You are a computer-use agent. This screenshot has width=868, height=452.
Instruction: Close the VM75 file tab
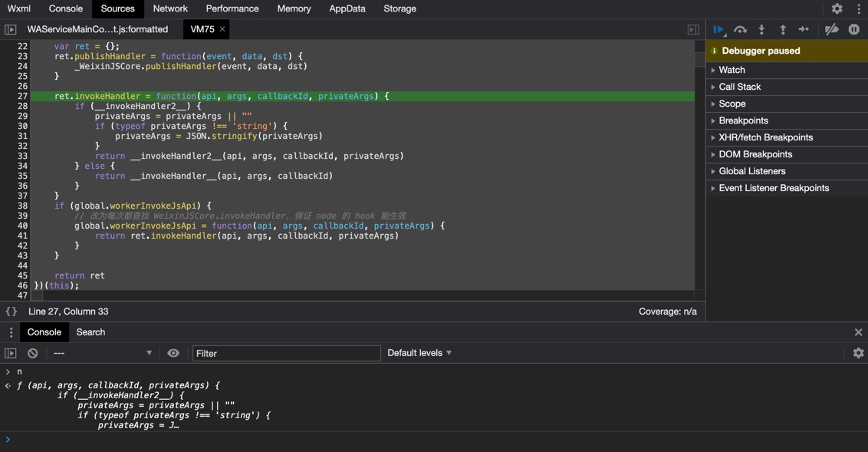[222, 29]
